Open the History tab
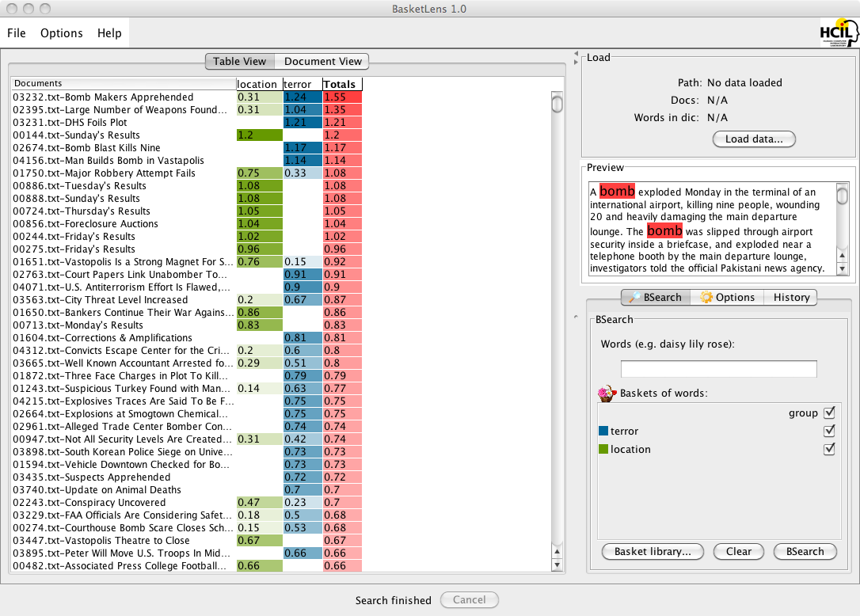 (x=791, y=297)
